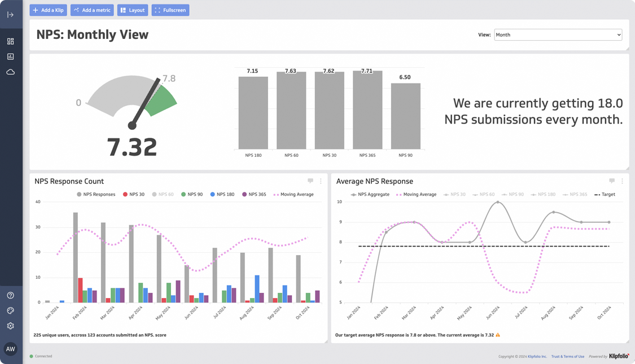Open the help question mark icon

click(10, 295)
